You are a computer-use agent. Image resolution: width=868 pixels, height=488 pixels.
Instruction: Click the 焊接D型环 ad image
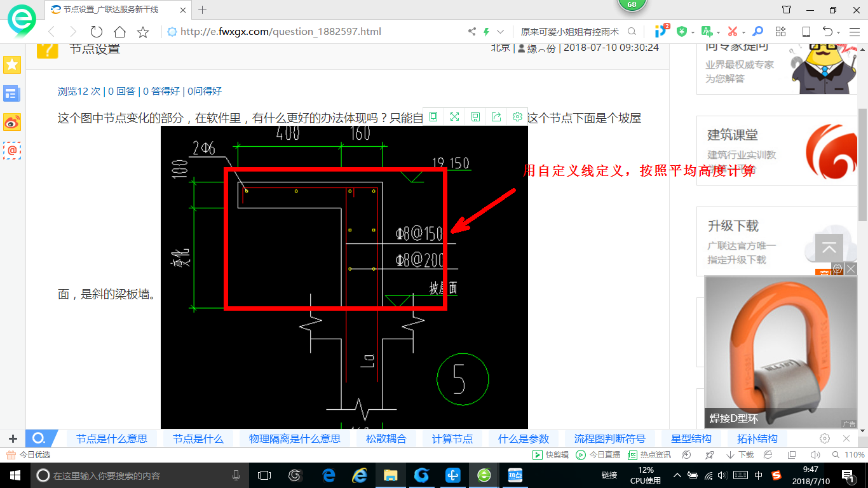point(781,351)
